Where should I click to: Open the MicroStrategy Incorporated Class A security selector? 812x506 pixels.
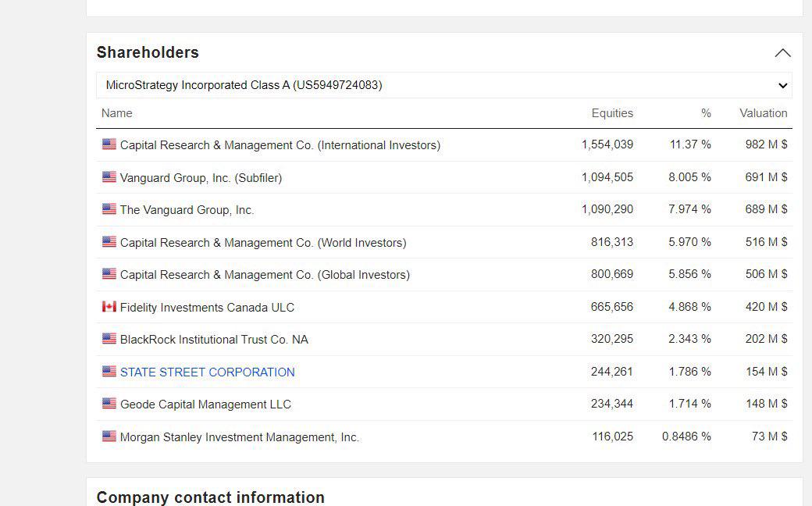pyautogui.click(x=443, y=85)
